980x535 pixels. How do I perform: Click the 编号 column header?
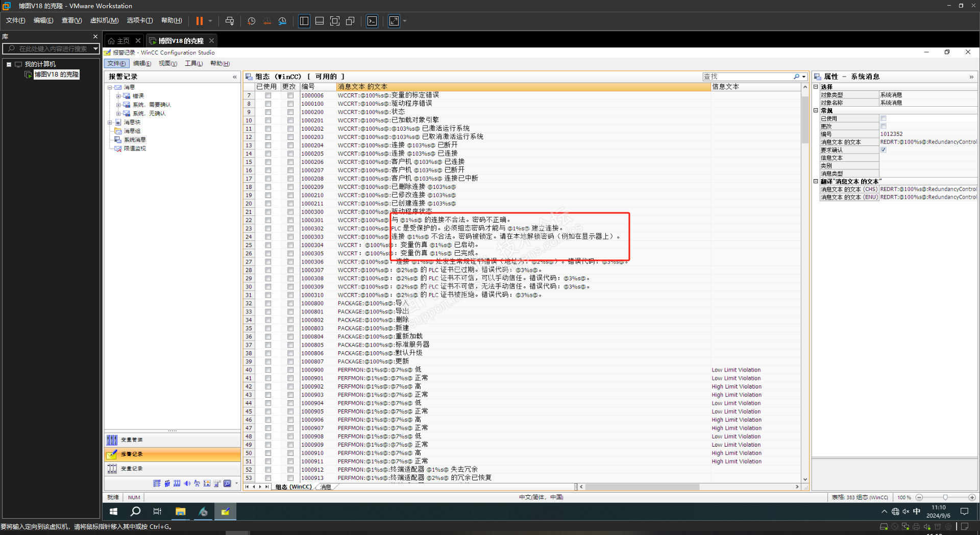tap(317, 87)
